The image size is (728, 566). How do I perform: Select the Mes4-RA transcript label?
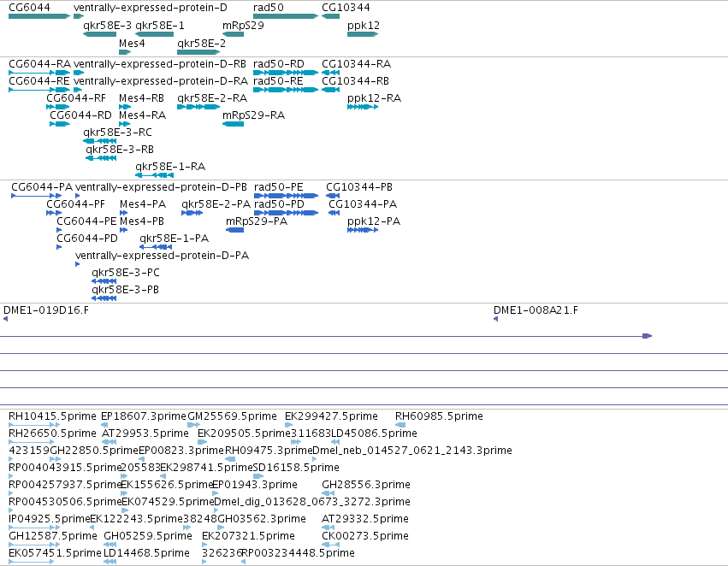pos(143,115)
